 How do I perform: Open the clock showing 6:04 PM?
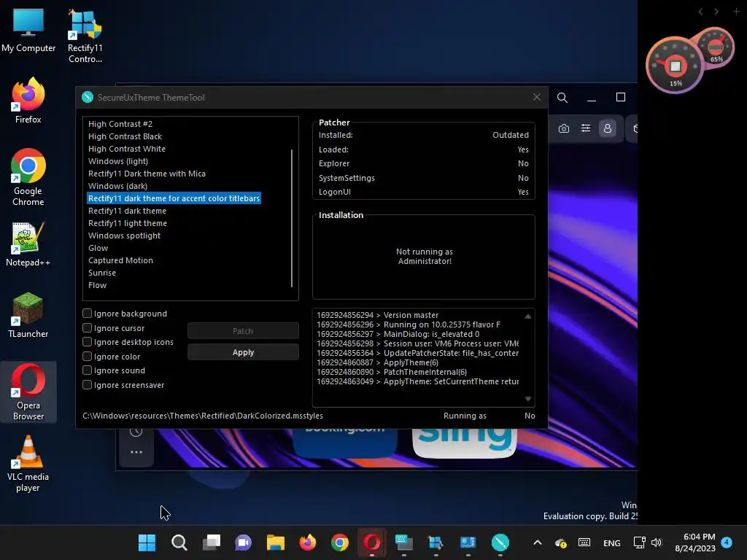click(x=695, y=542)
